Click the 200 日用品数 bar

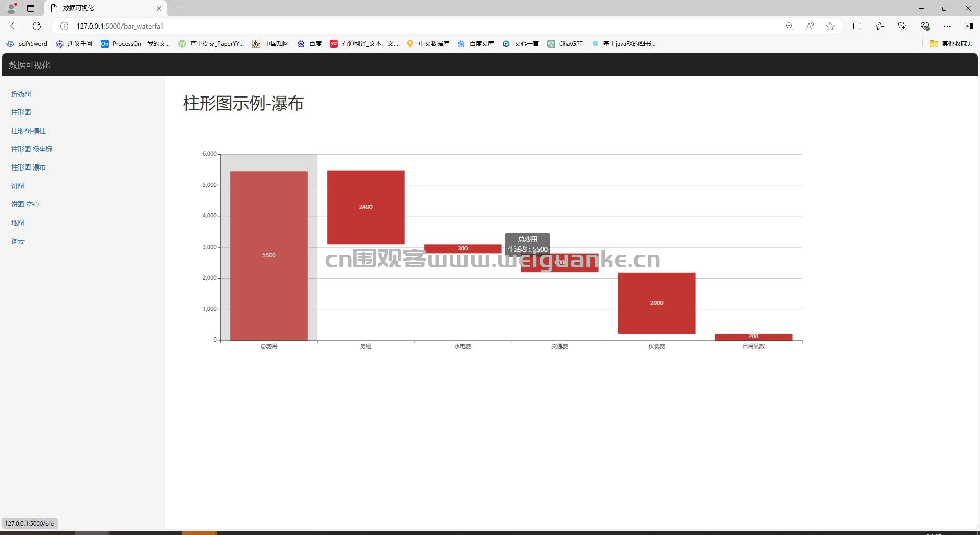(x=753, y=337)
